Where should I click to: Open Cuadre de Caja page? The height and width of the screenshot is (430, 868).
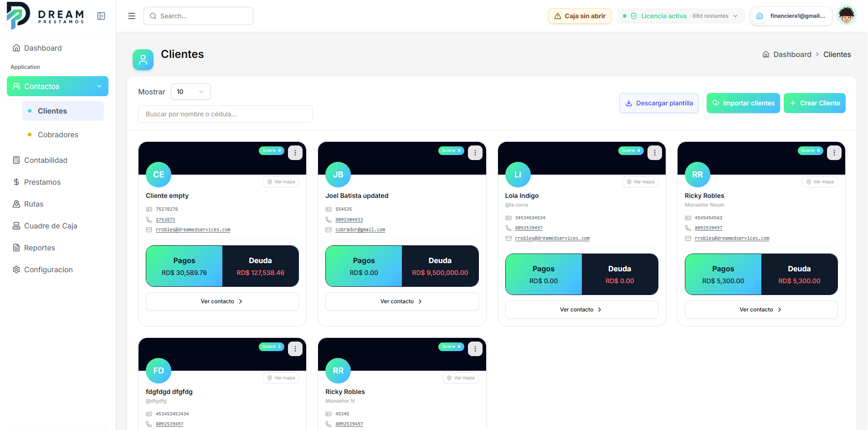click(58, 226)
